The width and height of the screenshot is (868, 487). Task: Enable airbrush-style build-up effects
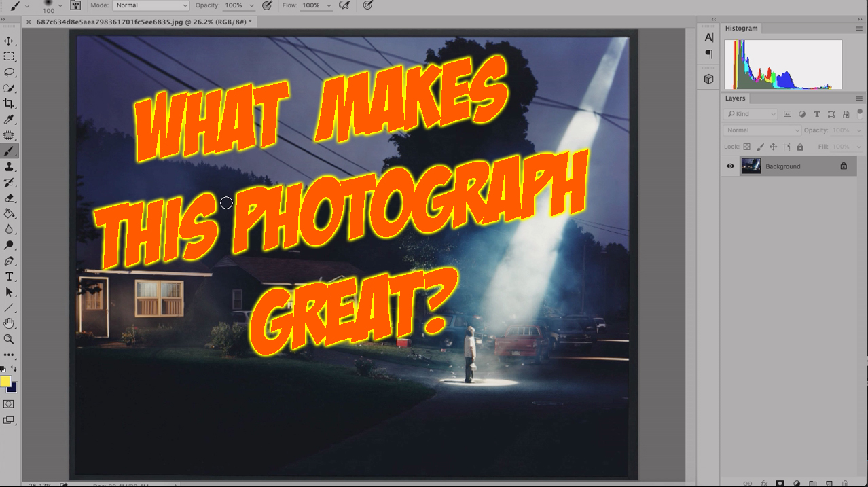pyautogui.click(x=344, y=5)
